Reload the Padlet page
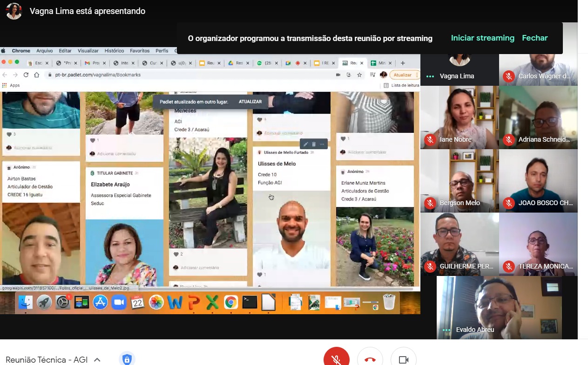The width and height of the screenshot is (588, 365). point(26,75)
